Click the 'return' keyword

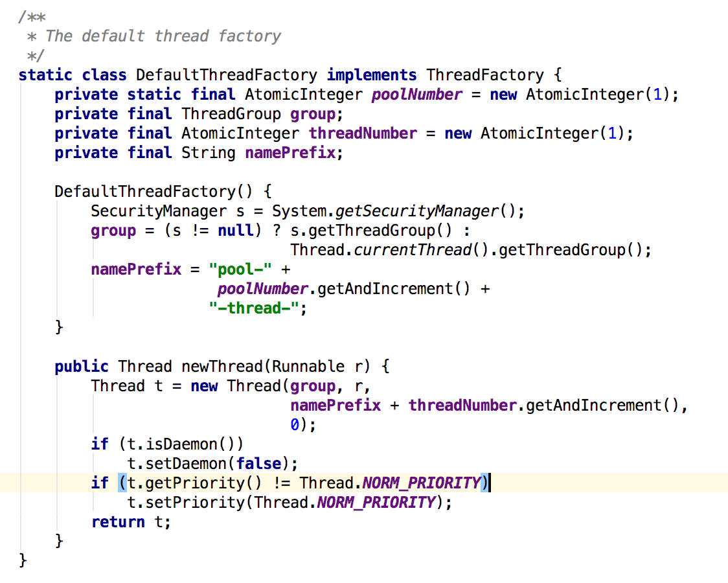pos(118,522)
